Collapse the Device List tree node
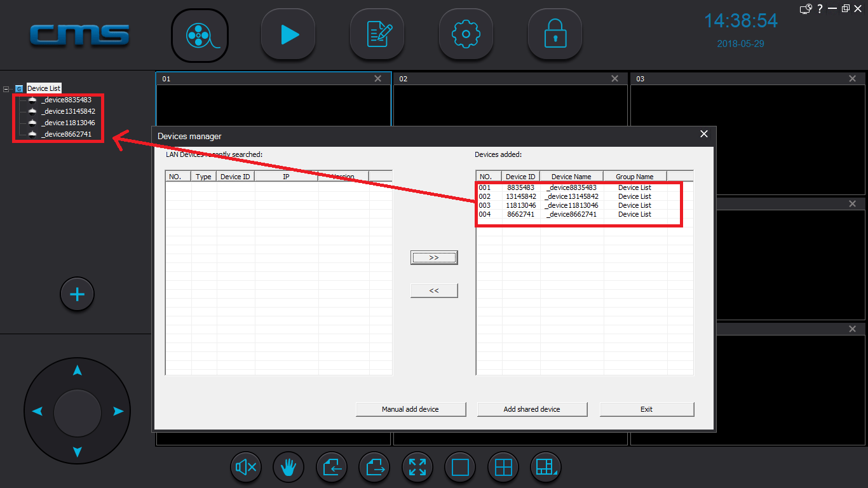This screenshot has width=868, height=488. point(6,89)
